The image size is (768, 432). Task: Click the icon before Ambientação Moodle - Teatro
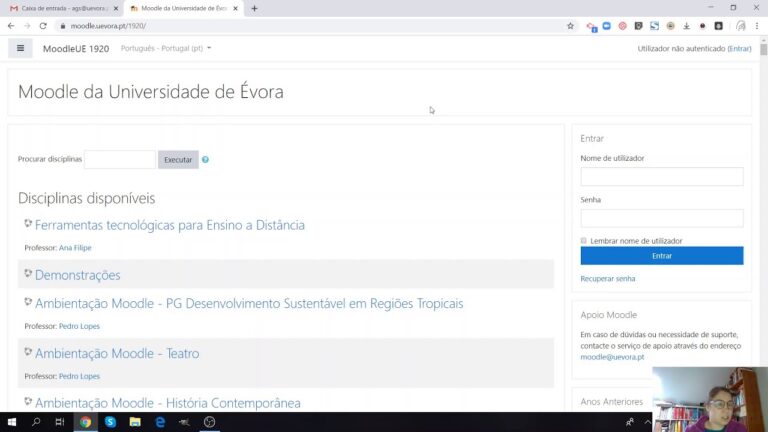click(x=28, y=352)
